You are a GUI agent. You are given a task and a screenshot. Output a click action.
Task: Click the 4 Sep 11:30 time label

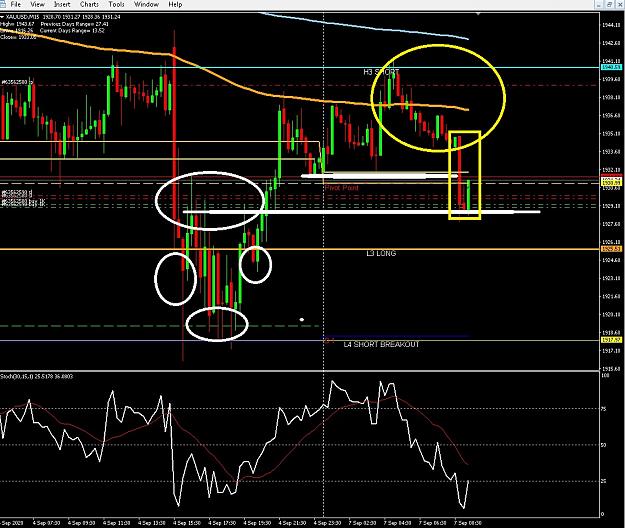click(x=117, y=523)
